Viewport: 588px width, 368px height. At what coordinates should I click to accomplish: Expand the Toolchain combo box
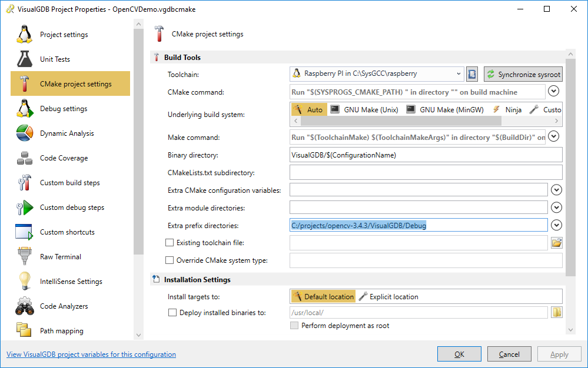pos(459,74)
